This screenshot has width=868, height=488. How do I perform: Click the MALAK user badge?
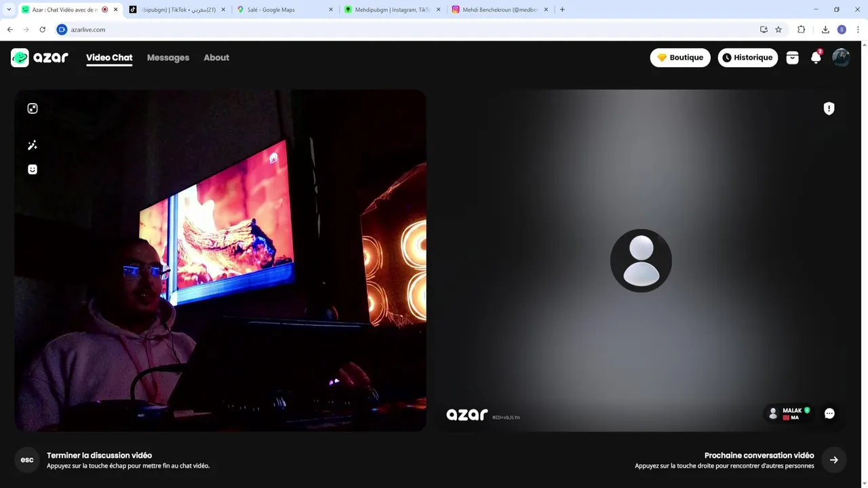point(789,413)
